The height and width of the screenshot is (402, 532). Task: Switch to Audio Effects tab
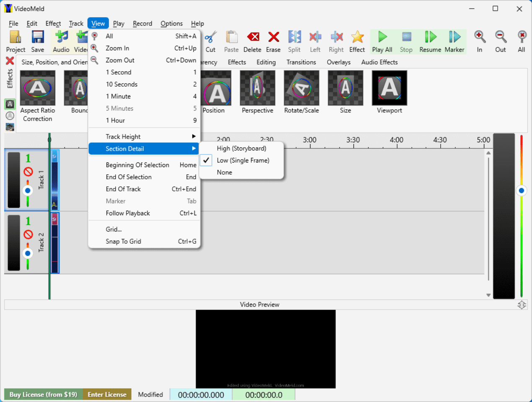coord(380,62)
